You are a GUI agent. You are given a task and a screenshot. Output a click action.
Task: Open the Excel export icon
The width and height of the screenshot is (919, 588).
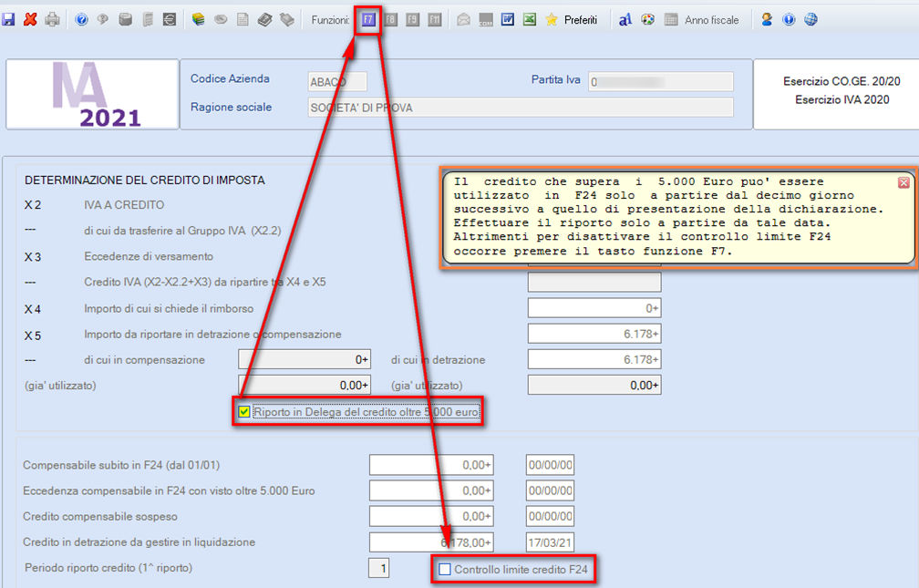529,19
